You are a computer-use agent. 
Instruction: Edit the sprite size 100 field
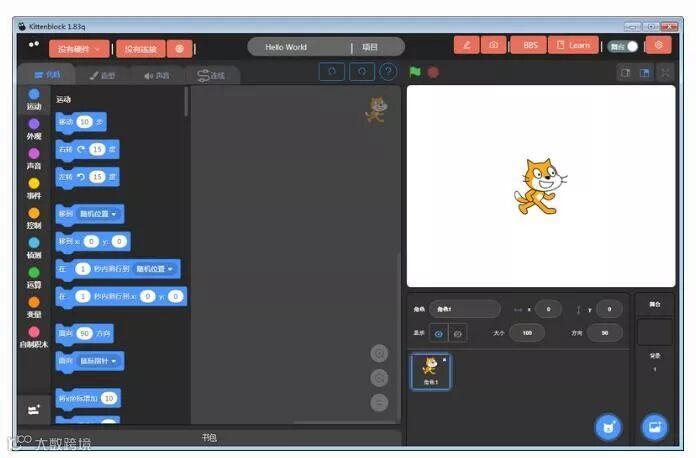(x=527, y=333)
